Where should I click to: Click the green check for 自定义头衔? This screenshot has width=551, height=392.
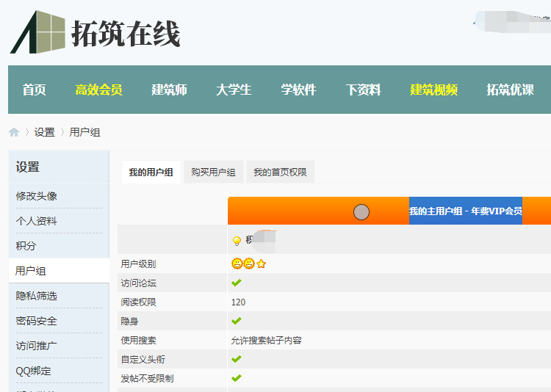click(237, 359)
